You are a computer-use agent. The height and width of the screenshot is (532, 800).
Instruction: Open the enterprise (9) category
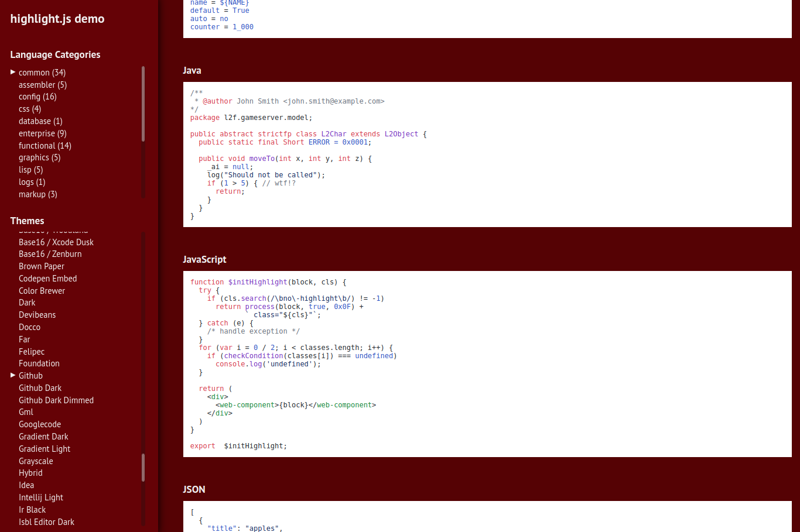[42, 133]
